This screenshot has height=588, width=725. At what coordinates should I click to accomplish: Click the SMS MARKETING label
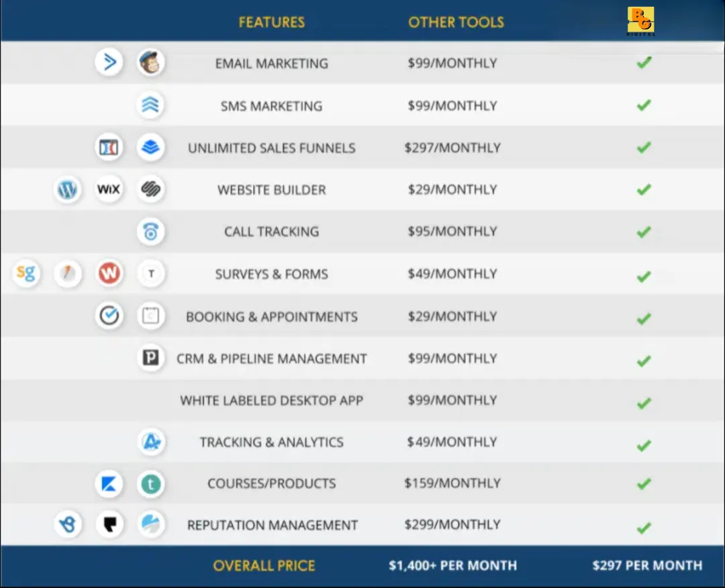click(x=272, y=106)
